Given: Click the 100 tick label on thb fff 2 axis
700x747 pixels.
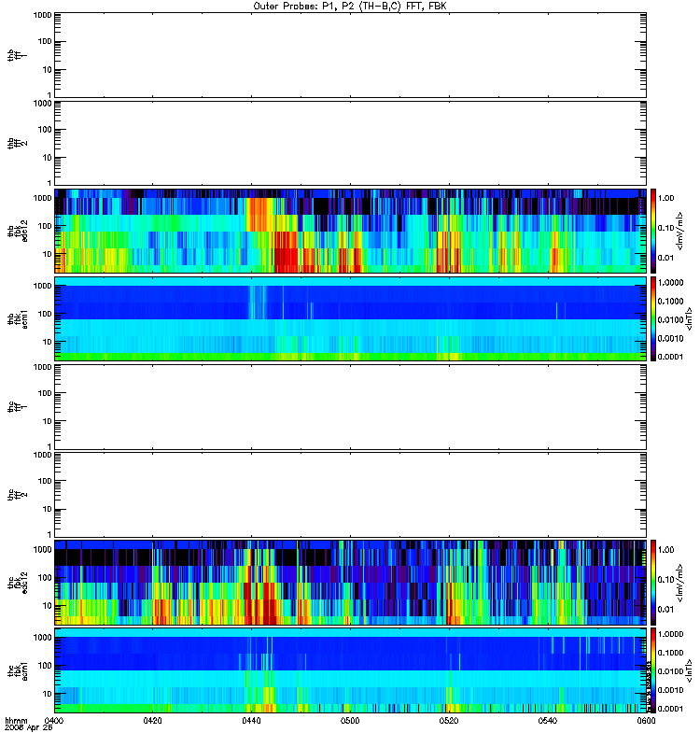Looking at the screenshot, I should pos(44,130).
